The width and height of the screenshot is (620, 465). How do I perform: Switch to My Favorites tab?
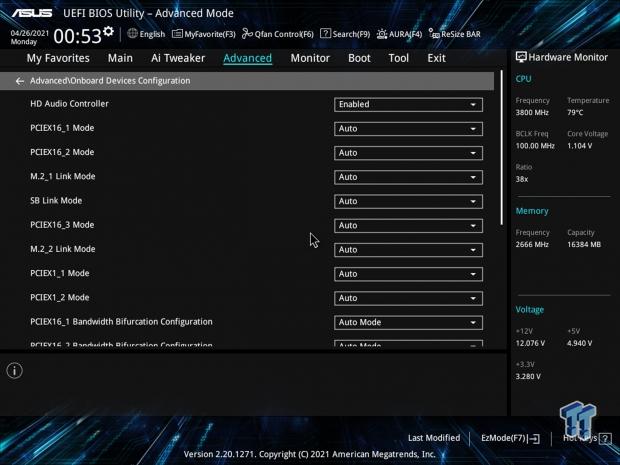[58, 58]
